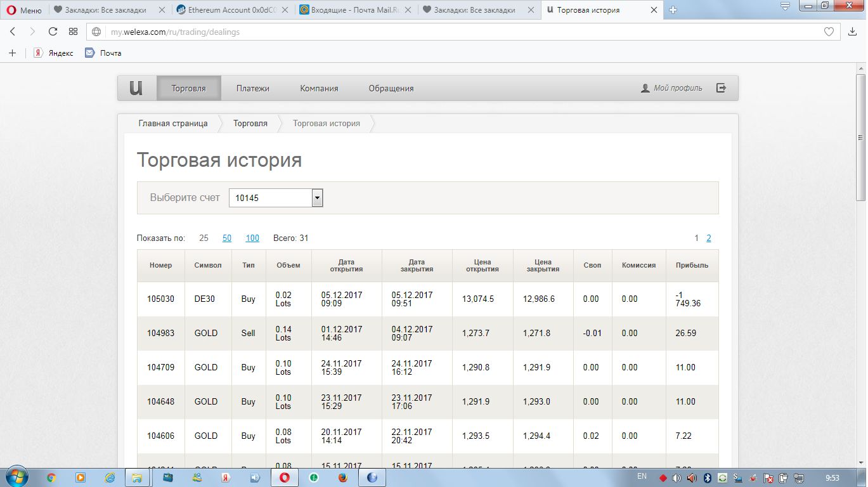The height and width of the screenshot is (487, 868).
Task: Close the Торговая история tab
Action: (656, 10)
